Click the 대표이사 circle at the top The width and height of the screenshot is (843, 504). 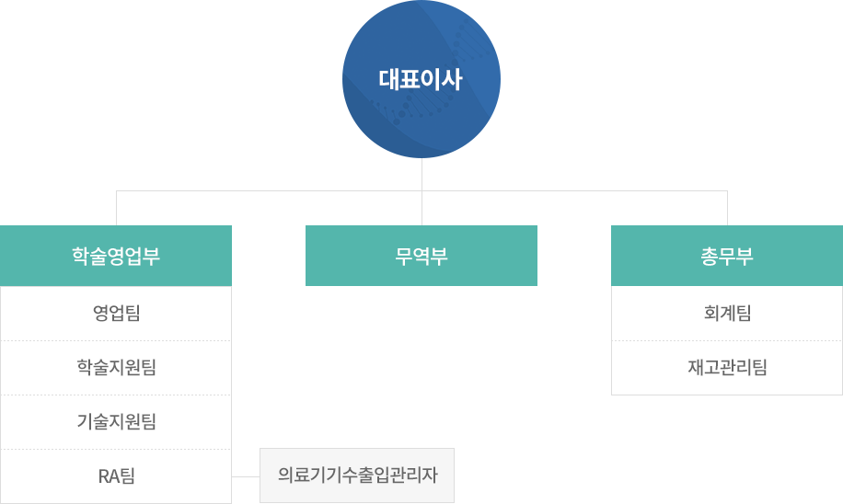tap(421, 79)
